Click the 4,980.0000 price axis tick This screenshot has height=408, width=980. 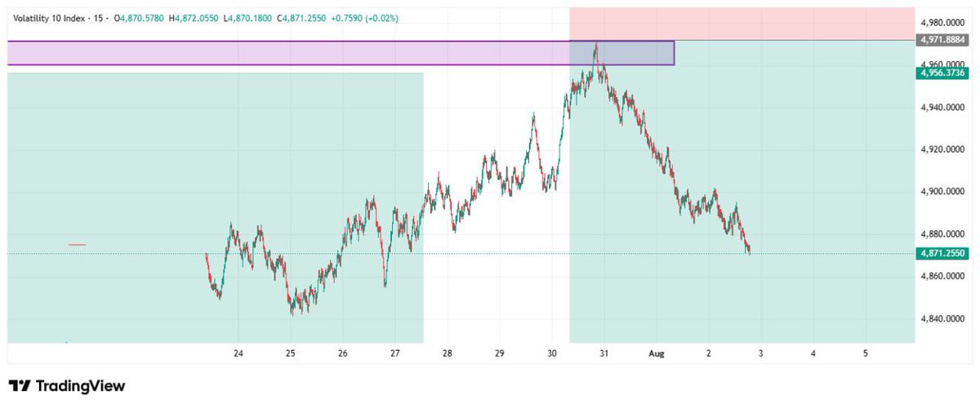(943, 23)
